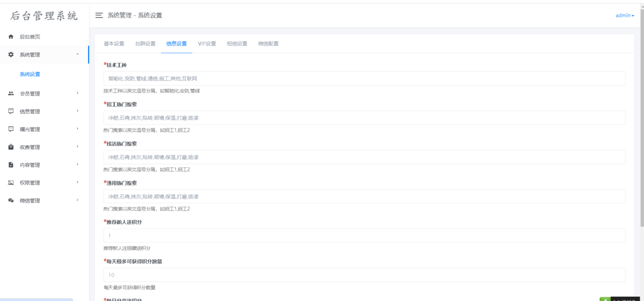Click the WeChat icon for 微信管理
Viewport: 644px width, 301px height.
pos(11,201)
